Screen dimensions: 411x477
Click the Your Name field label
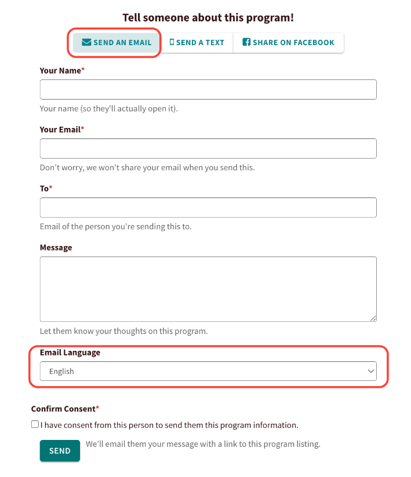pos(62,71)
